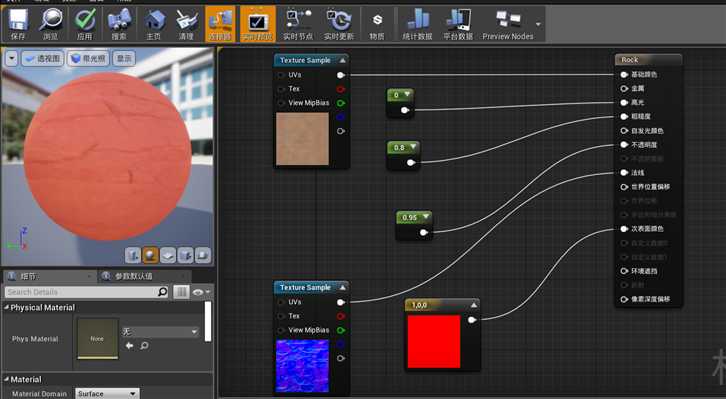Open the 显示 (Show) viewport menu

click(x=124, y=58)
